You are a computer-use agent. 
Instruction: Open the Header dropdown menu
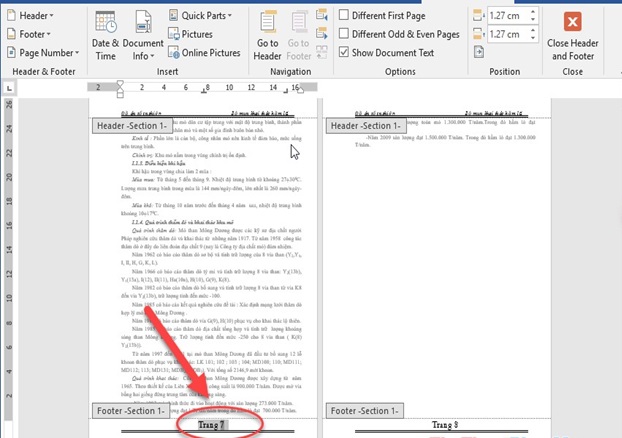31,15
